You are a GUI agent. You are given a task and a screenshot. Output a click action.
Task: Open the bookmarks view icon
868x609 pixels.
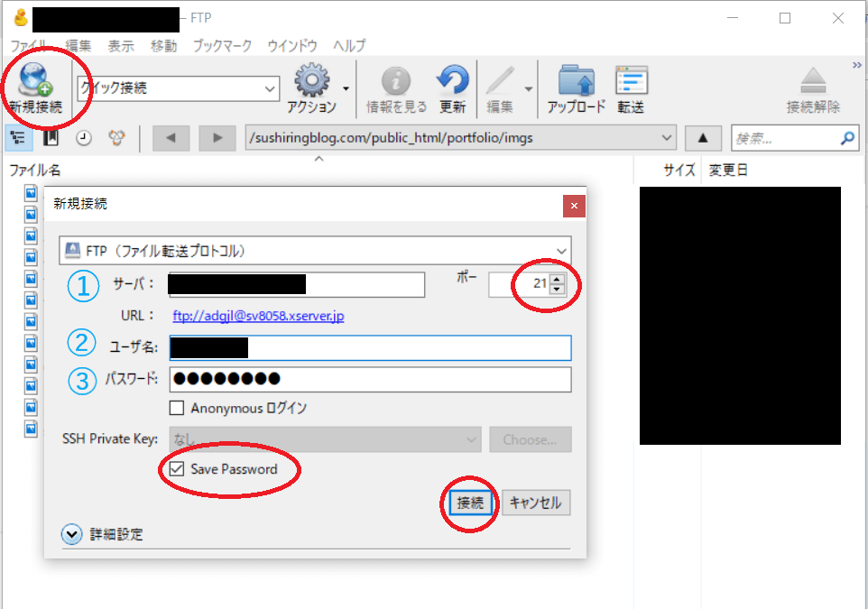51,137
